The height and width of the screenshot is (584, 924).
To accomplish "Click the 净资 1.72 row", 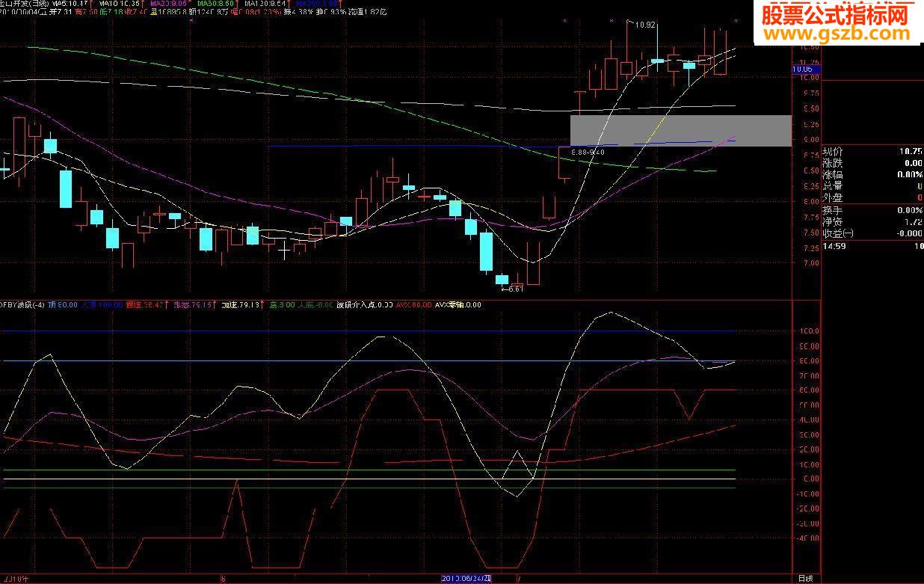I will pos(872,222).
